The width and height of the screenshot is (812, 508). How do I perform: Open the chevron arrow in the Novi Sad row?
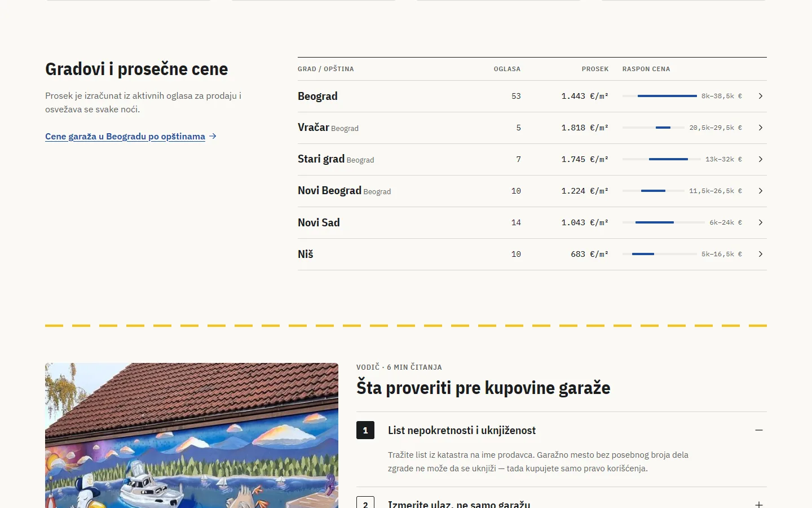pos(760,222)
